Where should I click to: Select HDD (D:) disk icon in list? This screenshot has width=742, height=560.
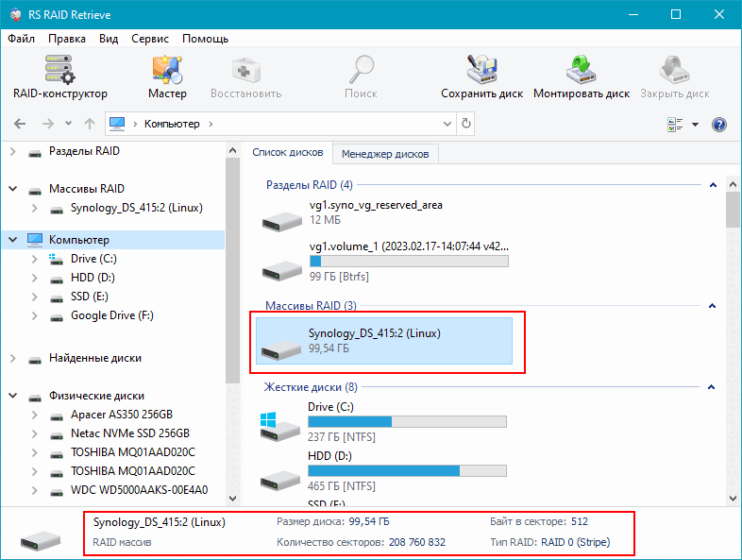pos(279,480)
